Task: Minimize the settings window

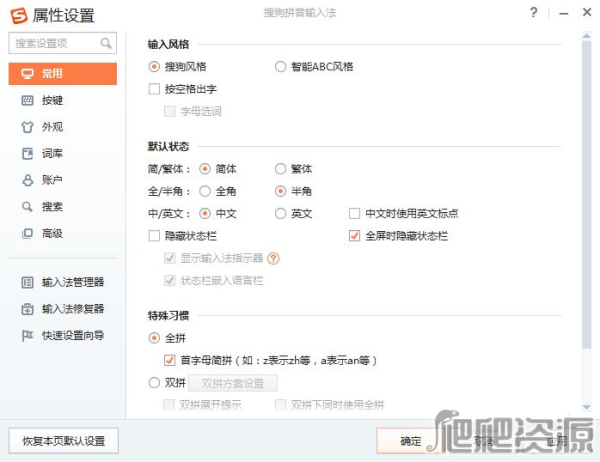Action: click(564, 14)
